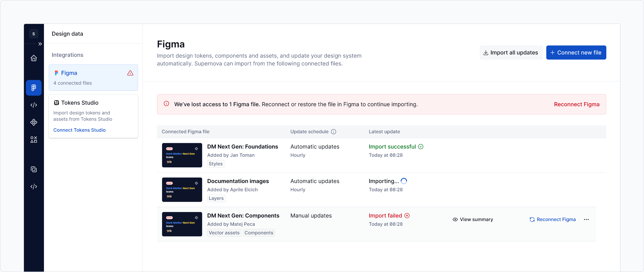Open the assets shapes icon in the sidebar

click(x=34, y=139)
